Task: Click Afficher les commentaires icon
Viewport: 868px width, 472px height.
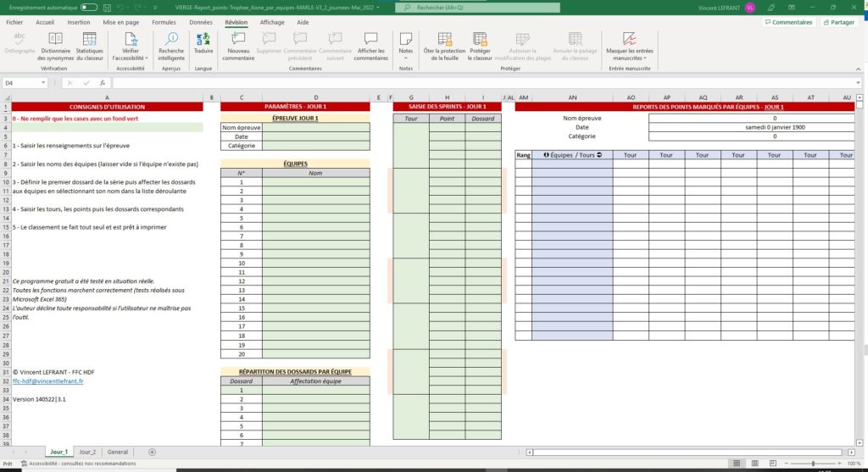Action: pyautogui.click(x=370, y=46)
